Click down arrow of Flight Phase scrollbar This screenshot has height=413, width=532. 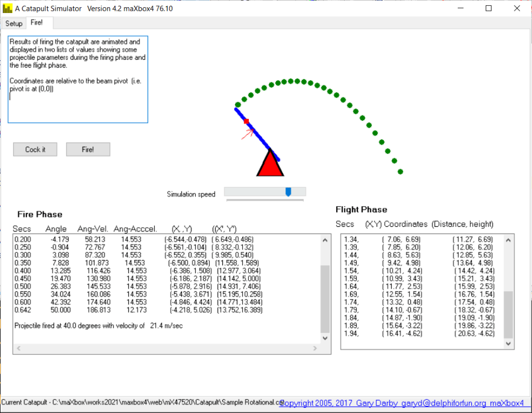(509, 344)
